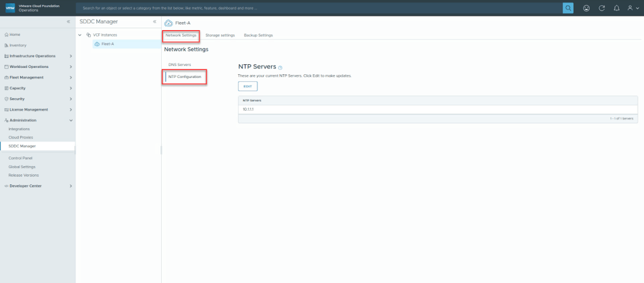Open Global Settings entry
644x283 pixels.
[x=22, y=167]
